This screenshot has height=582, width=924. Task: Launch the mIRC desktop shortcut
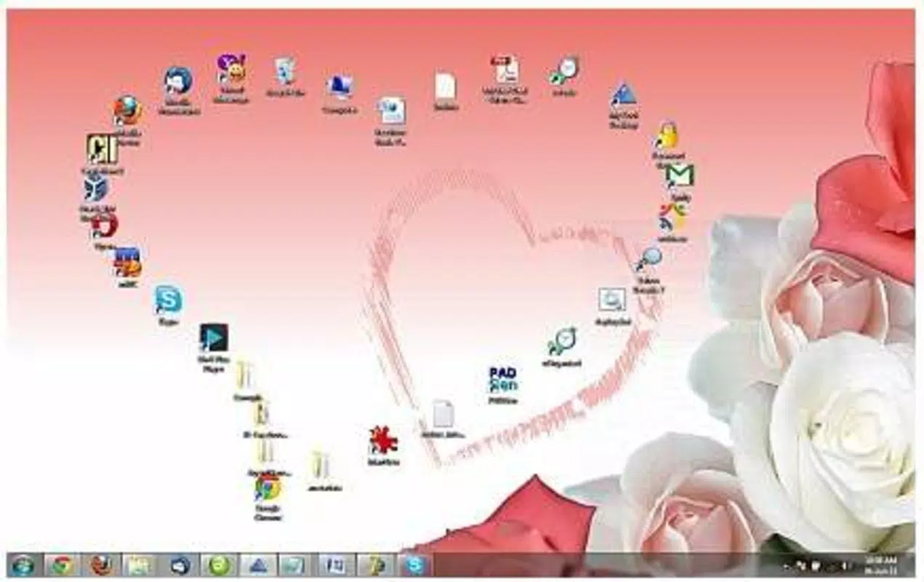pyautogui.click(x=128, y=263)
